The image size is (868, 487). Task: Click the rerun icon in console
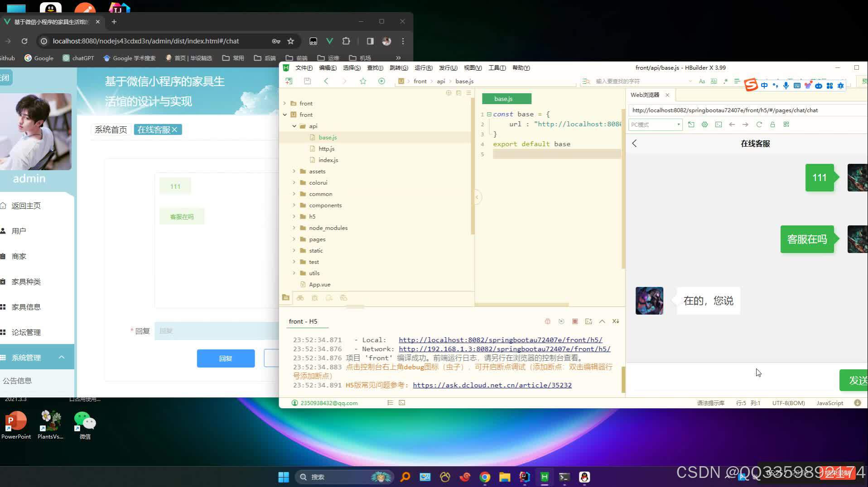click(561, 321)
